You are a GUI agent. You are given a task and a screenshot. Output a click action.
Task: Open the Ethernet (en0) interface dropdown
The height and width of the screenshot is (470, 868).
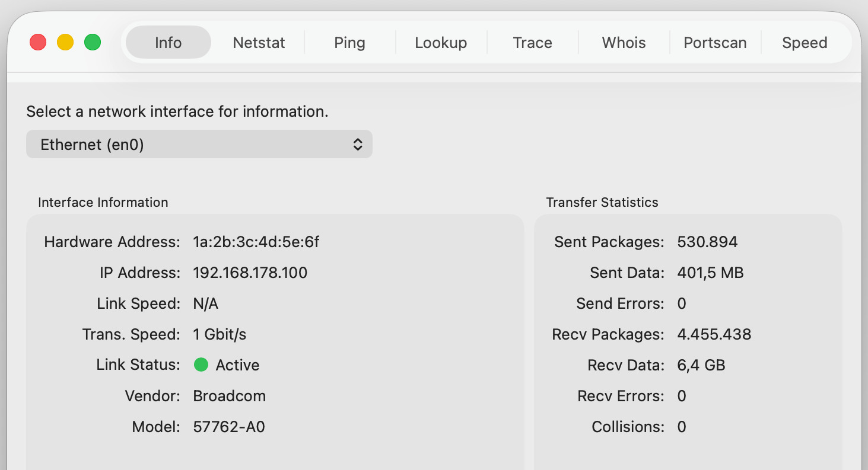point(199,145)
